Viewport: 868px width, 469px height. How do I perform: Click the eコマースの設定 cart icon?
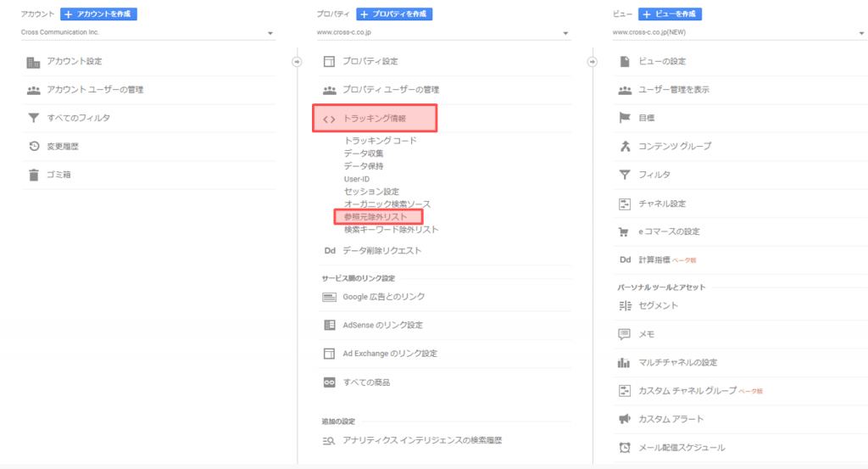625,232
